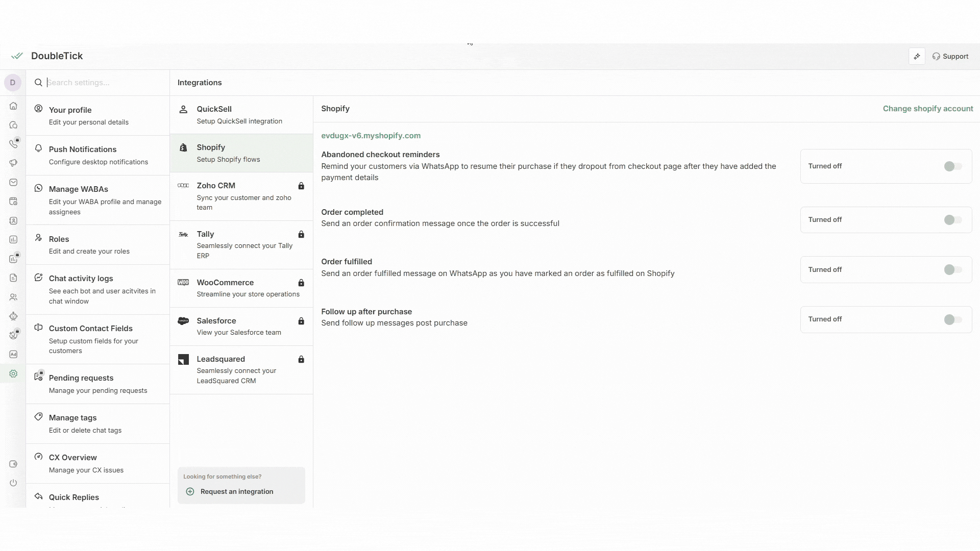Open evdugx-v6.myshopify.com store link
Image resolution: width=980 pixels, height=551 pixels.
coord(371,136)
